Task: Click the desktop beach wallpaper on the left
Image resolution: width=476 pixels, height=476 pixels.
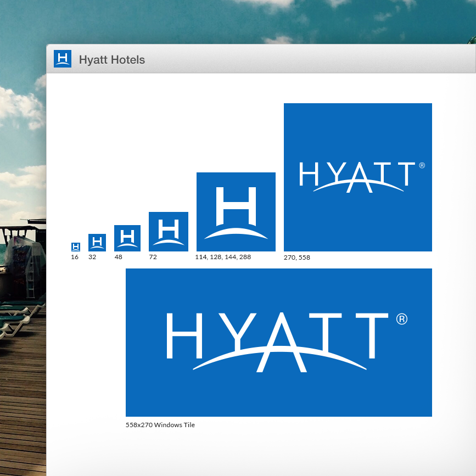Action: [22, 275]
